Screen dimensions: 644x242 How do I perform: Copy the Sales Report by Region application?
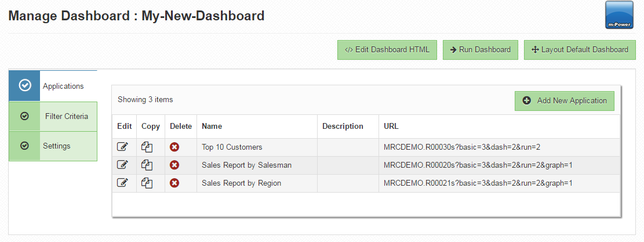click(x=147, y=183)
